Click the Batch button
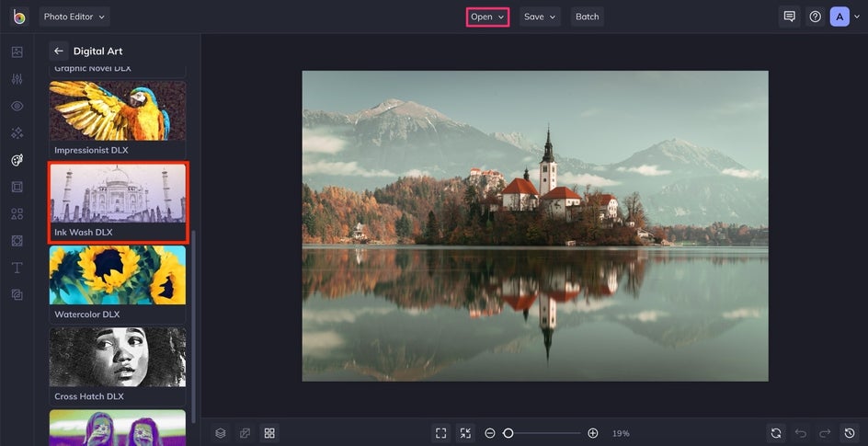 point(587,17)
